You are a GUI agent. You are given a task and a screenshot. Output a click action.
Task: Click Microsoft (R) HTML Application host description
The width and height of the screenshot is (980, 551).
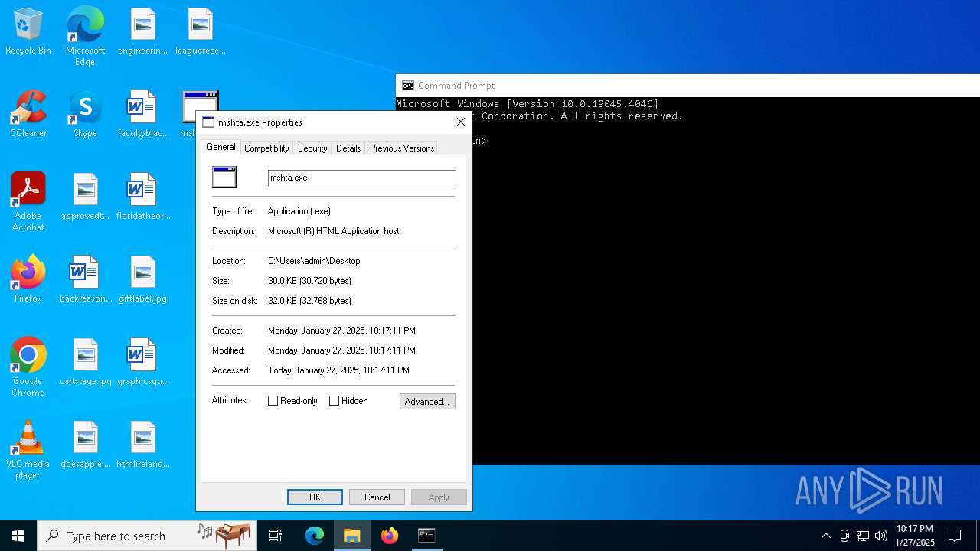tap(334, 231)
